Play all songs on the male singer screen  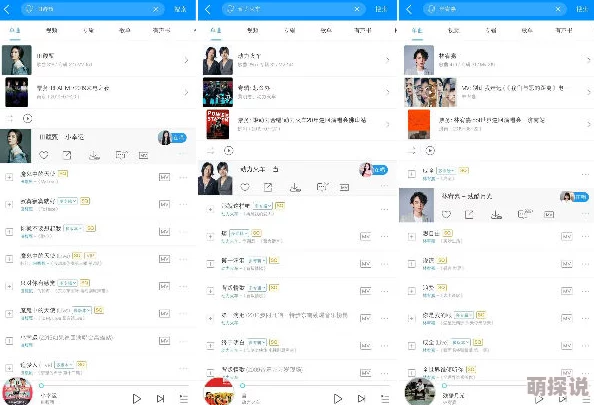(x=430, y=151)
